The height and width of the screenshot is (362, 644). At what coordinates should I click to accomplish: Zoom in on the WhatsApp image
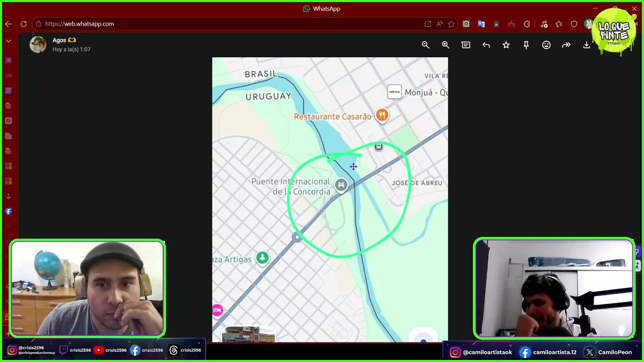tap(446, 45)
